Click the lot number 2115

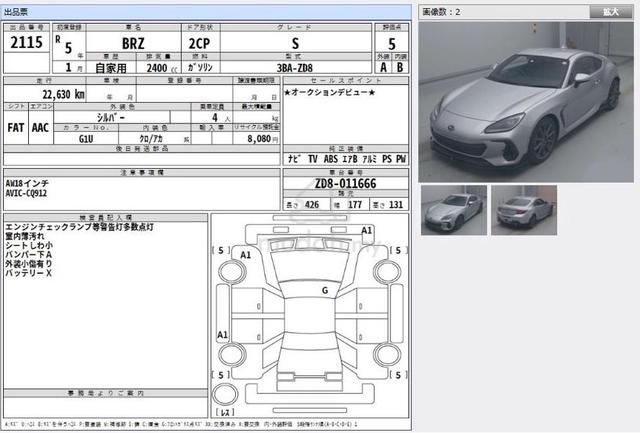pos(27,42)
